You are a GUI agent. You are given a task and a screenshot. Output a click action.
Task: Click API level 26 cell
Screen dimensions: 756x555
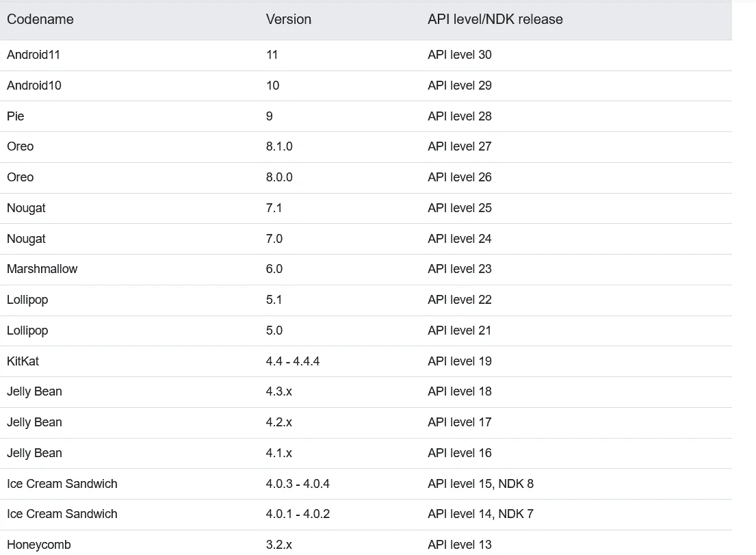[460, 177]
